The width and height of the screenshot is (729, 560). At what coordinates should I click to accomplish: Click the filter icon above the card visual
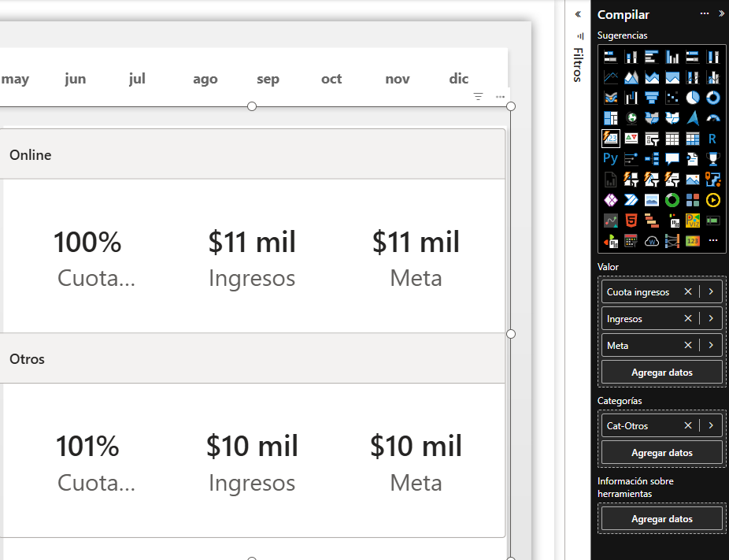click(478, 96)
